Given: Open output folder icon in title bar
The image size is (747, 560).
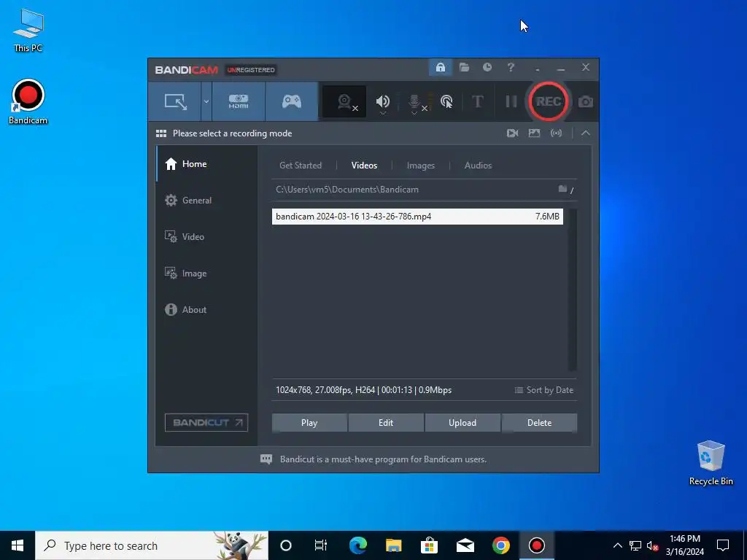Looking at the screenshot, I should (464, 68).
